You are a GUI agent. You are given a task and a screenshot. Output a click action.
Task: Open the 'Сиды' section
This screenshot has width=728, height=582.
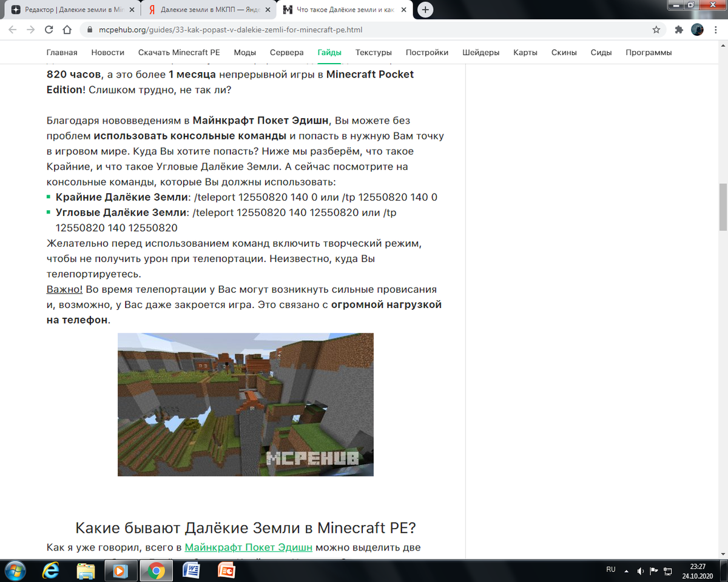pyautogui.click(x=601, y=53)
